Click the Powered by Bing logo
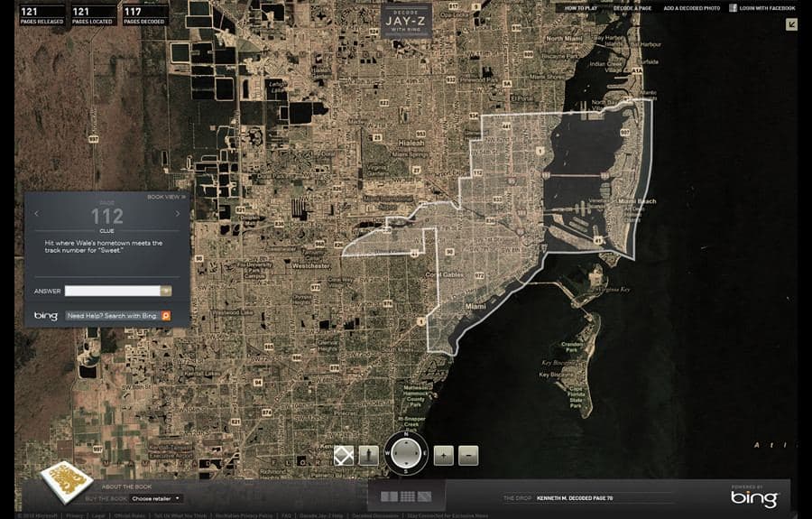 click(754, 496)
